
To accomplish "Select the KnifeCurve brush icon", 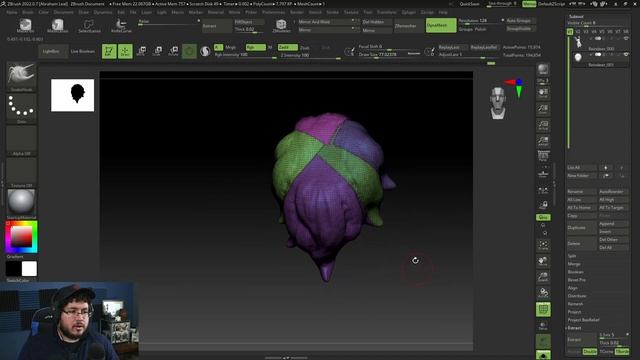I will pyautogui.click(x=121, y=25).
